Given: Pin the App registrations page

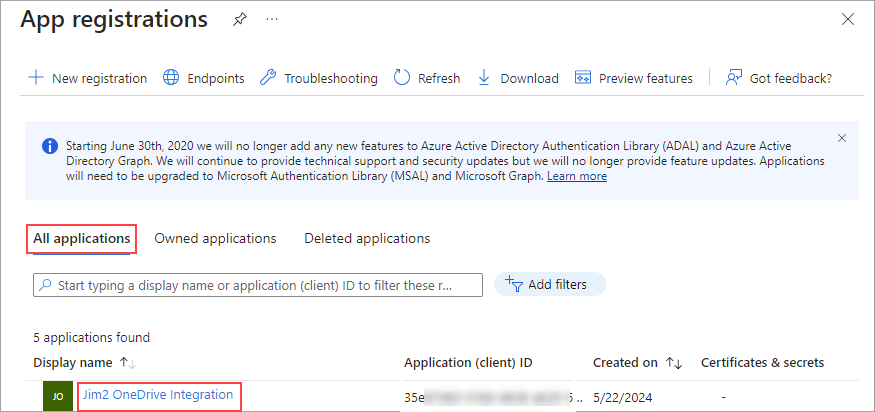Looking at the screenshot, I should (x=239, y=20).
